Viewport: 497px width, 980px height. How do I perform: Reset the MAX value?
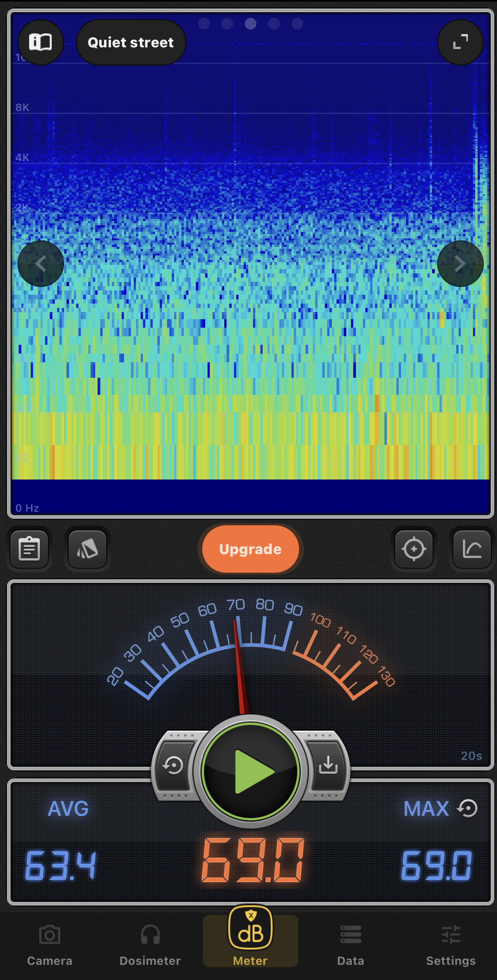pyautogui.click(x=467, y=808)
